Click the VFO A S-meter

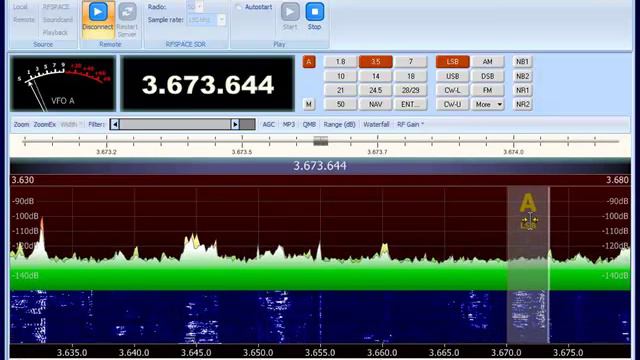tap(63, 84)
